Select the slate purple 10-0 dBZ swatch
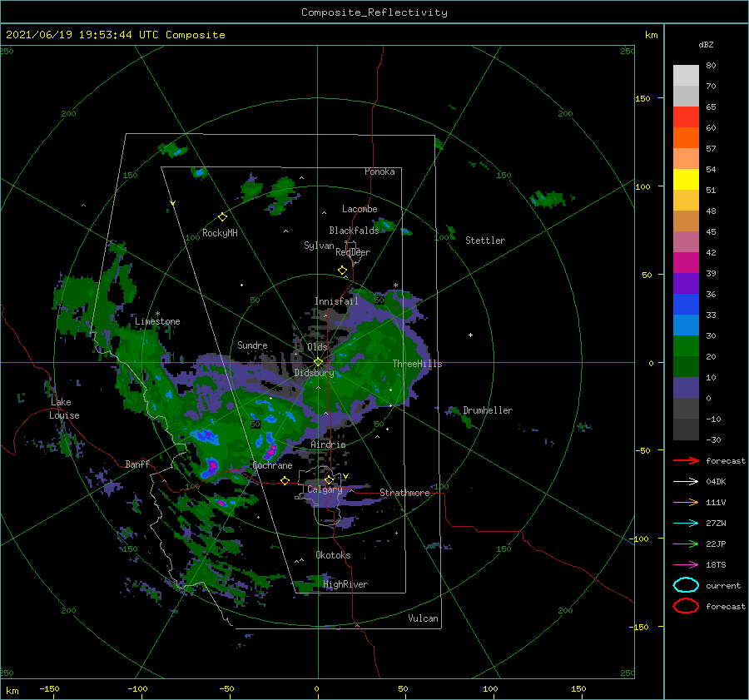 coord(686,388)
